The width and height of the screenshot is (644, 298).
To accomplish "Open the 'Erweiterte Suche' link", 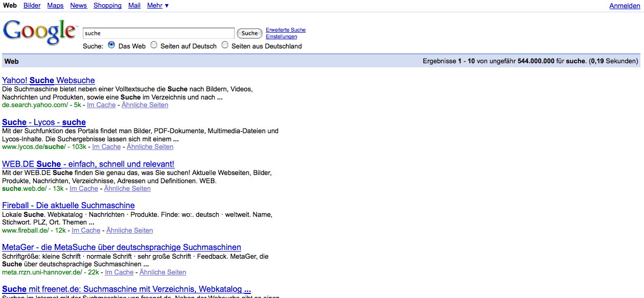I will coord(285,30).
